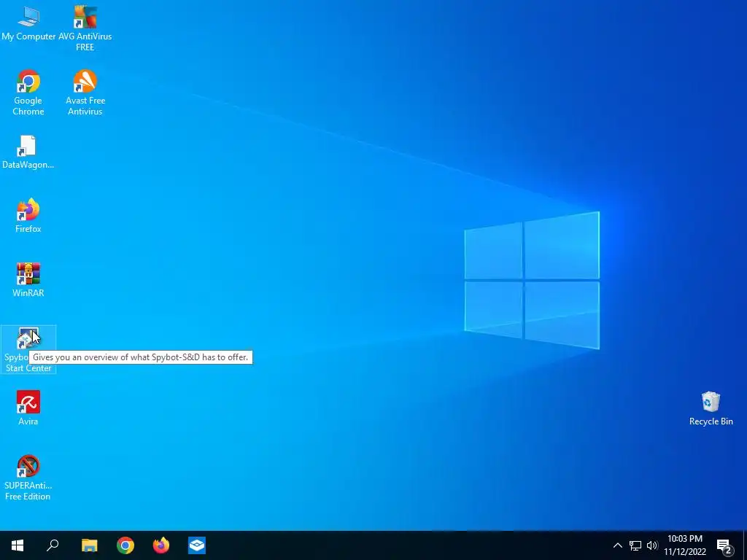Open the notification center with 2 alerts
Screen dimensions: 747x560
tap(724, 545)
